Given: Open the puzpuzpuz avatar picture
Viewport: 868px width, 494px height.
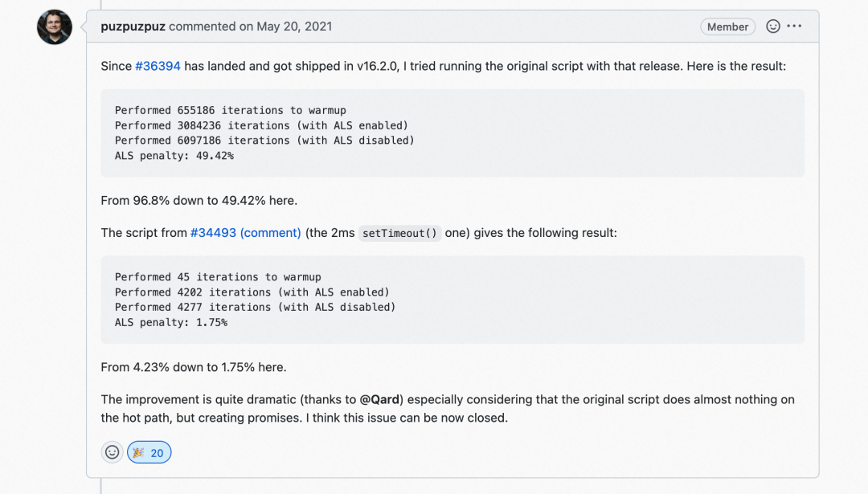Looking at the screenshot, I should coord(55,27).
